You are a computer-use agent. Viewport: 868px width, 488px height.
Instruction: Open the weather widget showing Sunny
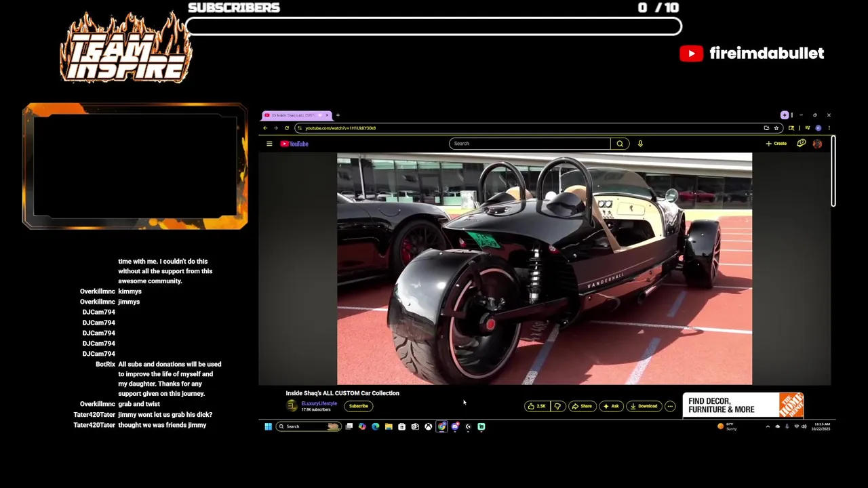[x=727, y=426]
